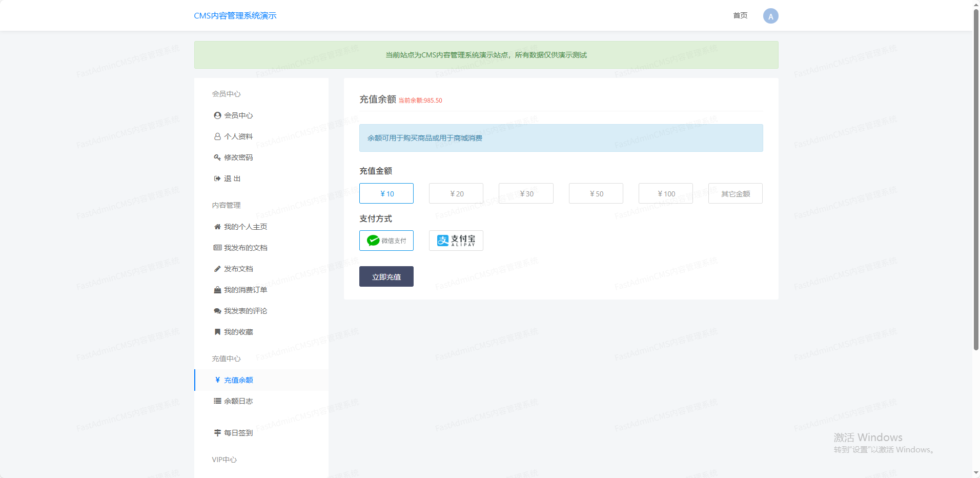Screen dimensions: 980x478
Task: Click the comment bubble icon in sidebar
Action: [x=217, y=311]
